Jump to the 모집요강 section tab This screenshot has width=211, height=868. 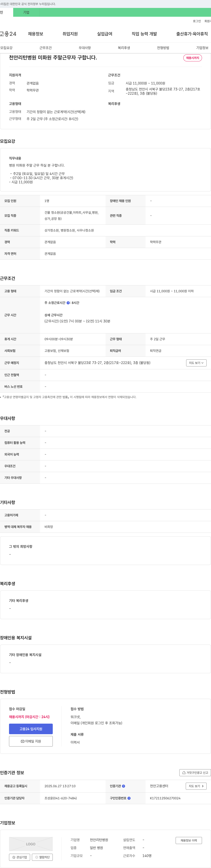click(6, 48)
